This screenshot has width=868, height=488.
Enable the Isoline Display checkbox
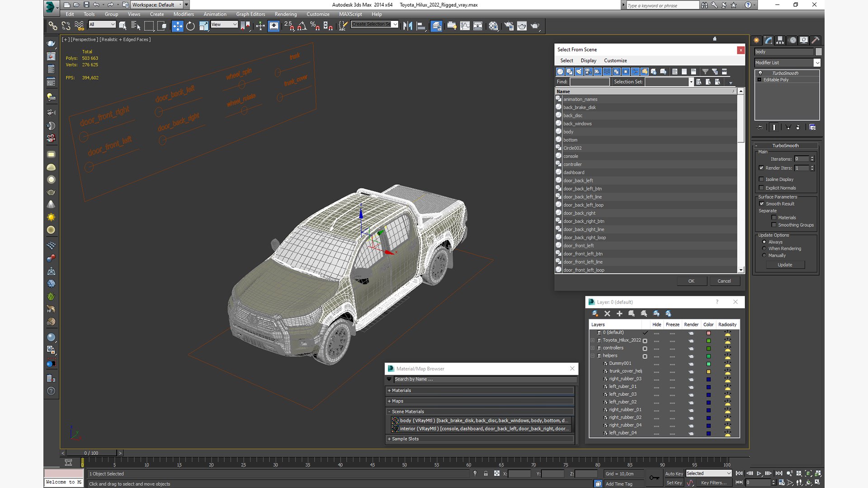[x=761, y=179]
